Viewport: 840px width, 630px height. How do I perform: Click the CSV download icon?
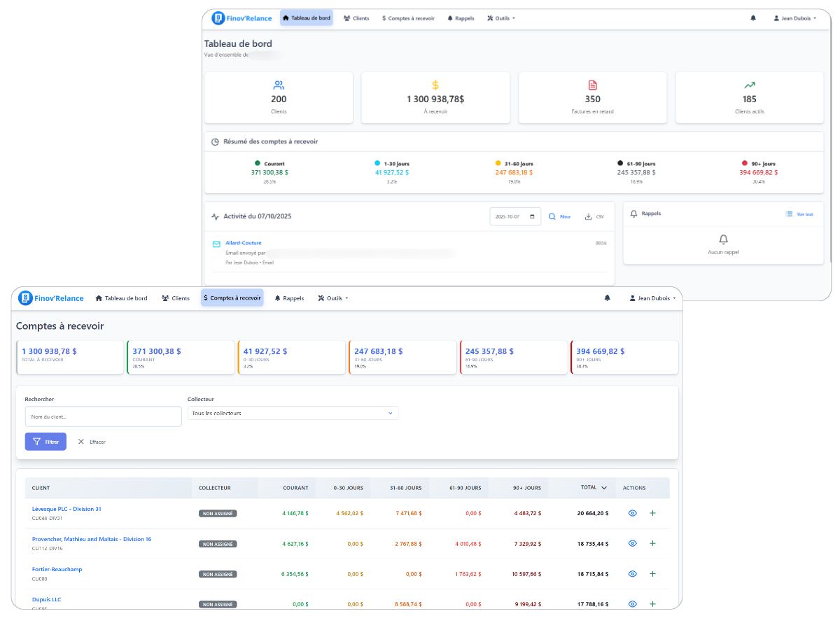click(x=589, y=216)
